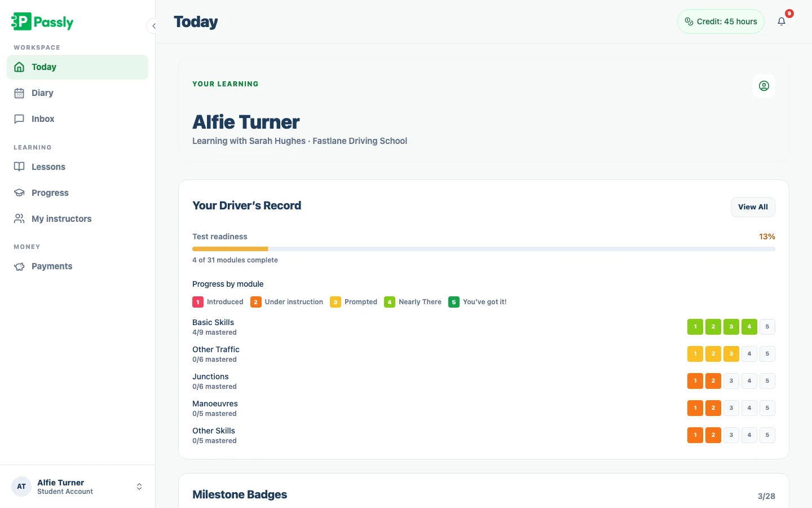Open Payments page
The image size is (812, 508).
[x=77, y=266]
